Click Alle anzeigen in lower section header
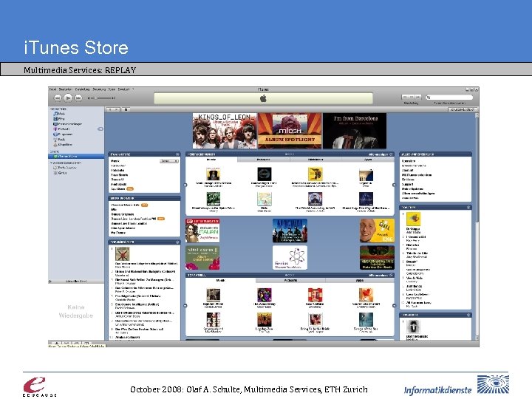 pos(378,275)
